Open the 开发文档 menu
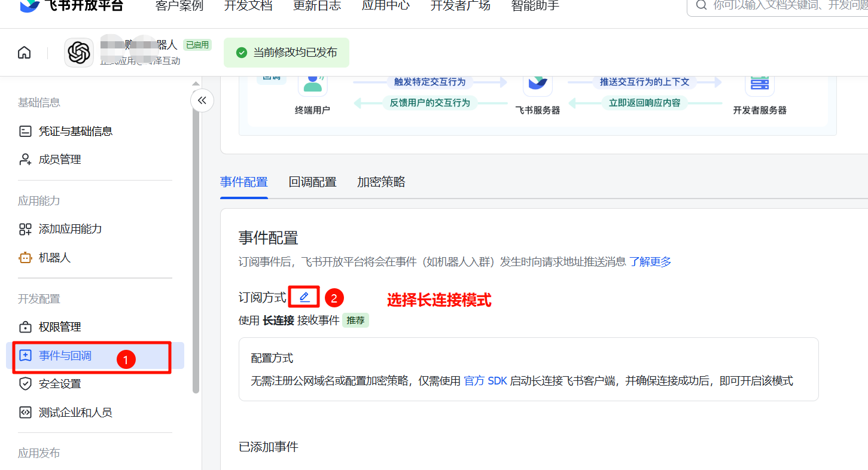The width and height of the screenshot is (868, 470). [248, 6]
